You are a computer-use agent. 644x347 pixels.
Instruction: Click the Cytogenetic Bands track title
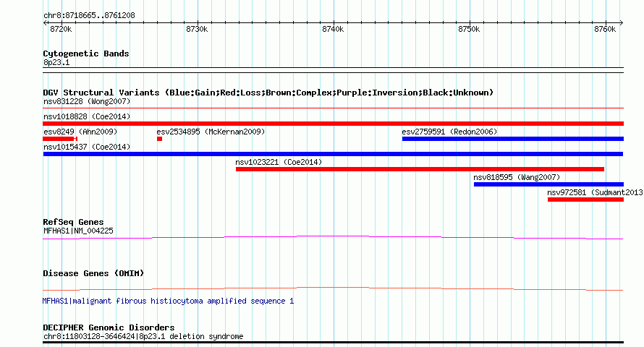coord(86,53)
